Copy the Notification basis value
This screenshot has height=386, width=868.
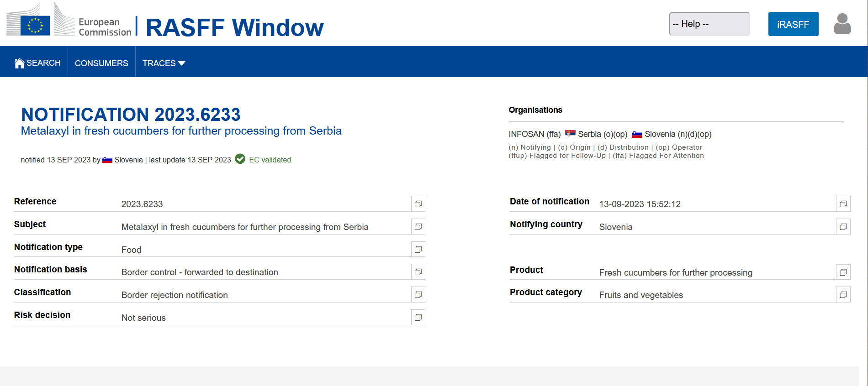click(418, 272)
